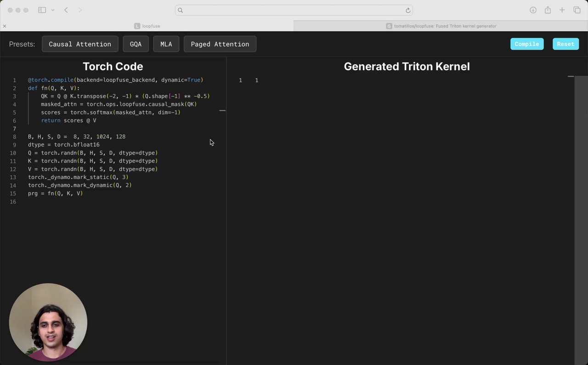Click the 'prg = fn(Q, K, V)' line
588x365 pixels.
(55, 194)
